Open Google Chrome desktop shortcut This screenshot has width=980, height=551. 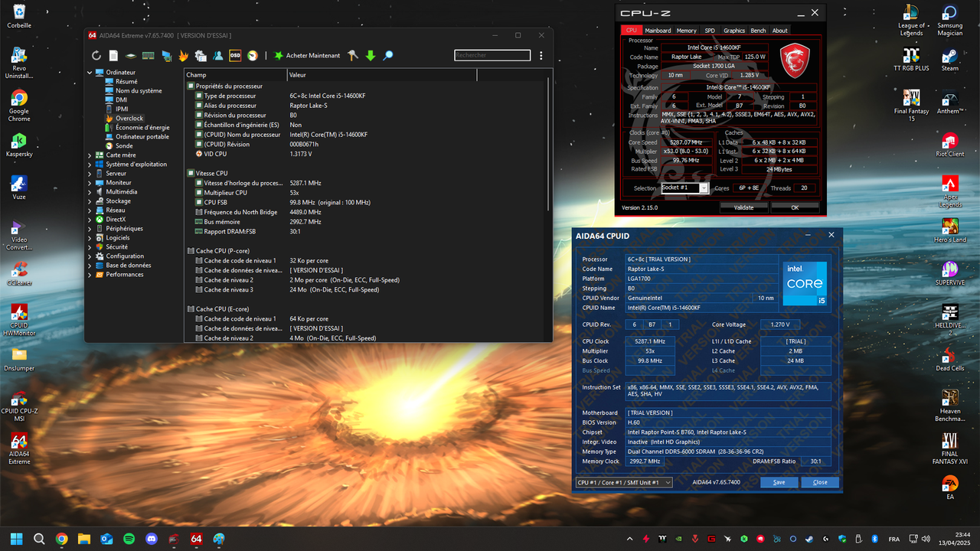click(x=19, y=105)
